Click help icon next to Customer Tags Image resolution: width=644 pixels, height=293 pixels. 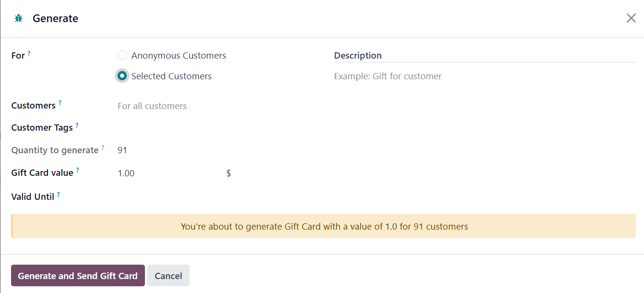click(77, 125)
